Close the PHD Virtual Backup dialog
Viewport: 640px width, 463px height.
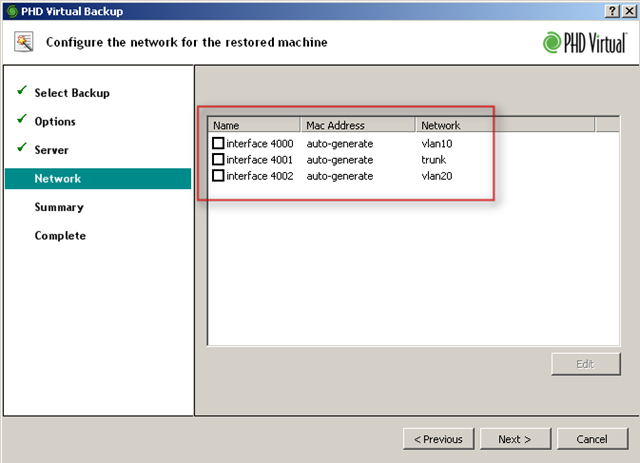tap(627, 9)
